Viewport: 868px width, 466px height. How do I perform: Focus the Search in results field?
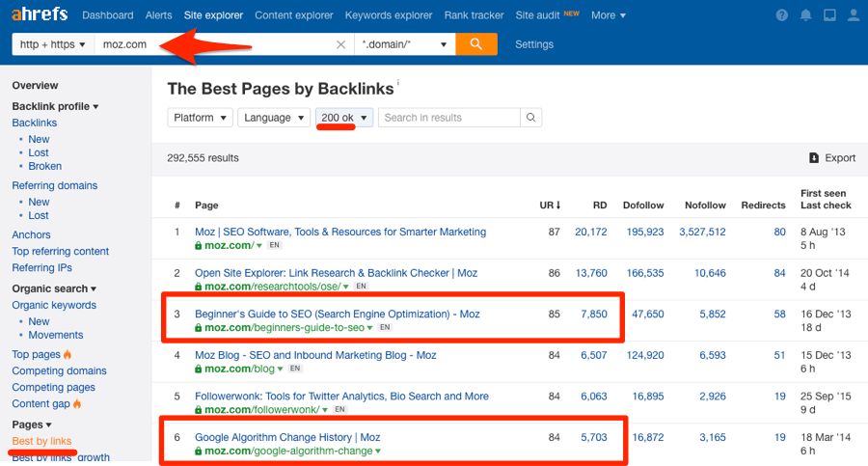pyautogui.click(x=448, y=118)
